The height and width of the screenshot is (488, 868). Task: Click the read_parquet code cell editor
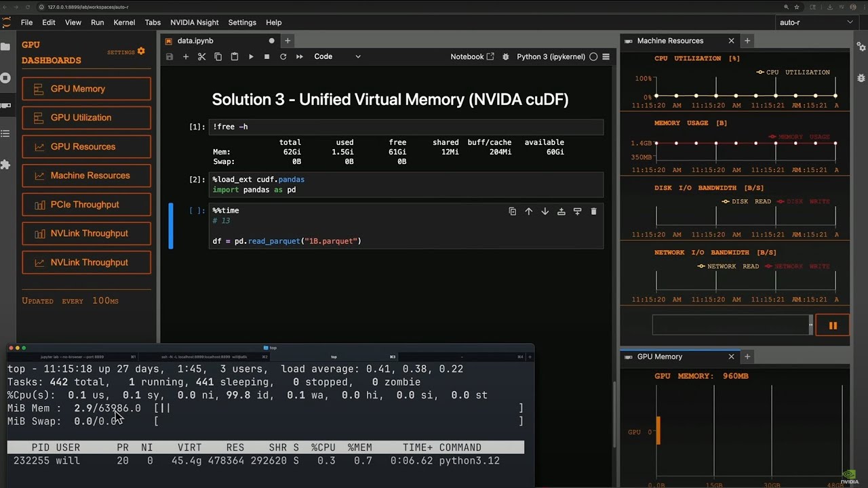coord(406,226)
